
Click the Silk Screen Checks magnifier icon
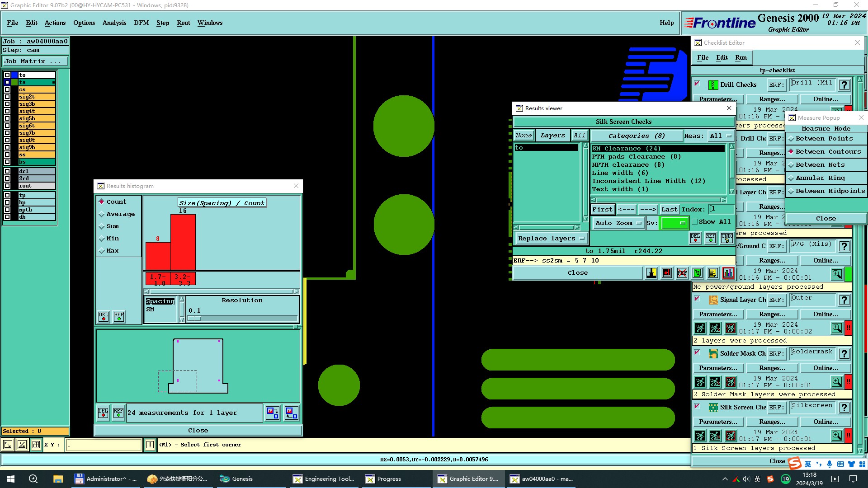(x=836, y=436)
